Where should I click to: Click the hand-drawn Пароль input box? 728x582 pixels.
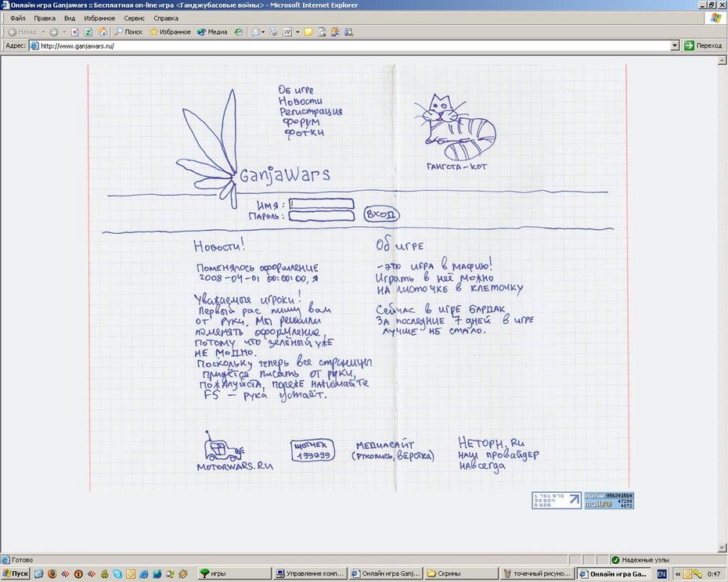point(321,216)
